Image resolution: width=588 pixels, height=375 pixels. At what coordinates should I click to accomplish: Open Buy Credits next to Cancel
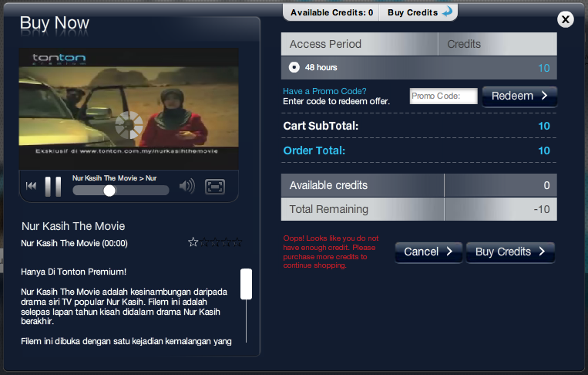coord(510,252)
